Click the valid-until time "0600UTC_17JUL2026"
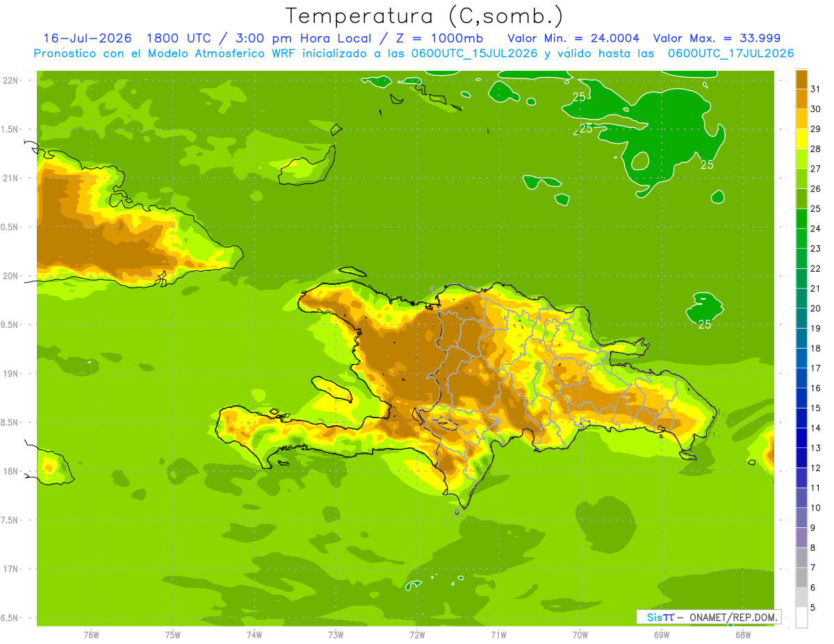The image size is (834, 644). 730,53
